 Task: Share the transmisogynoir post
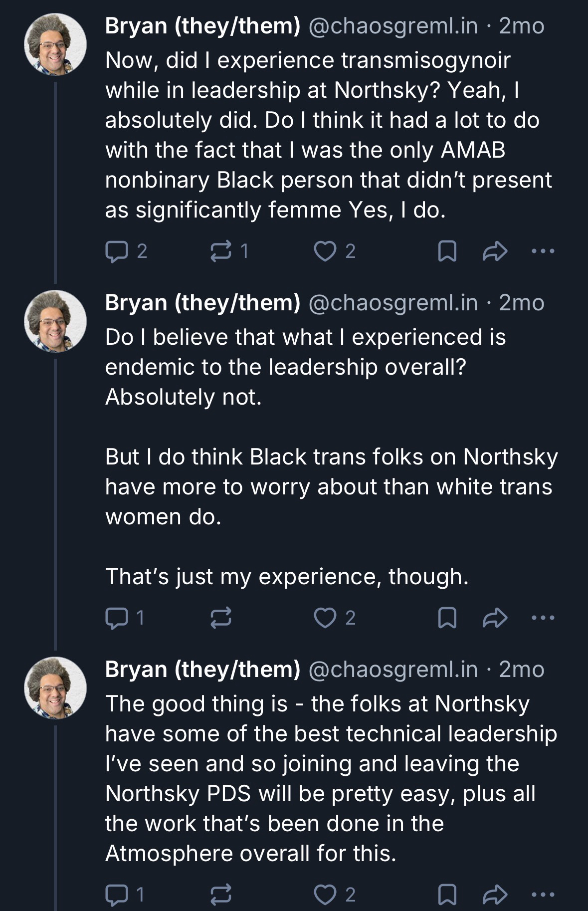click(x=495, y=251)
